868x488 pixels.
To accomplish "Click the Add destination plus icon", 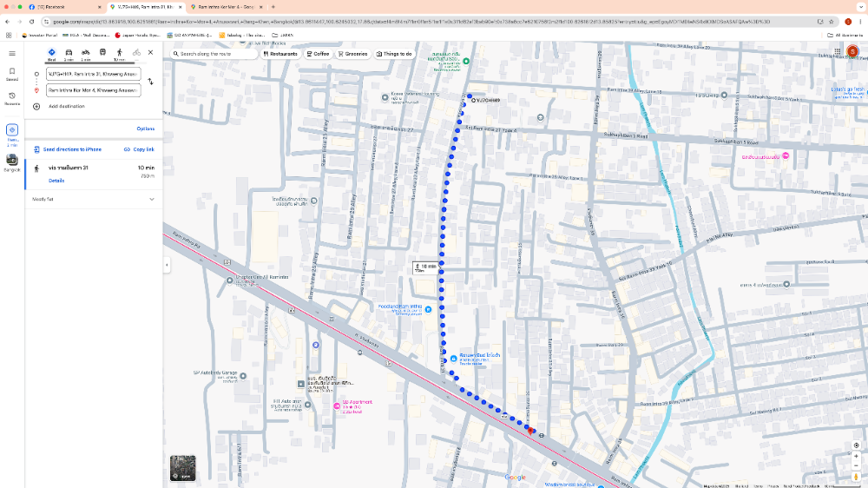I will [36, 106].
